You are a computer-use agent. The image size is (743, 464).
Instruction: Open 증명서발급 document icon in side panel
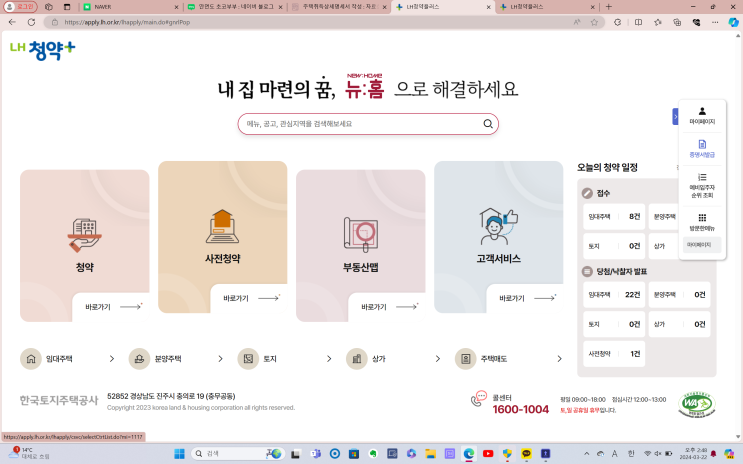(702, 144)
